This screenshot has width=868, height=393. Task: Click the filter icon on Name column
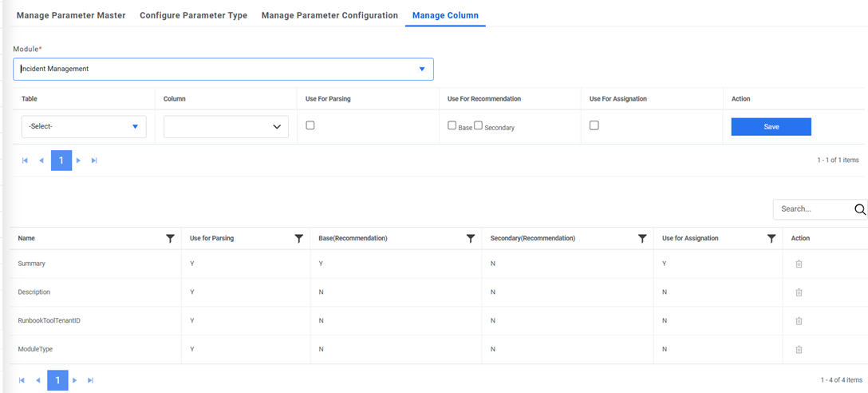[x=170, y=238]
